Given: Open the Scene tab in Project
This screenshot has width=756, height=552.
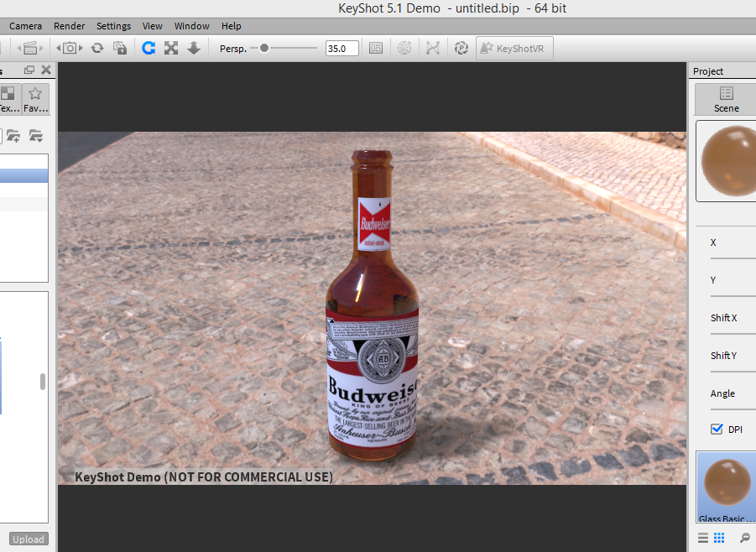Looking at the screenshot, I should (x=726, y=99).
